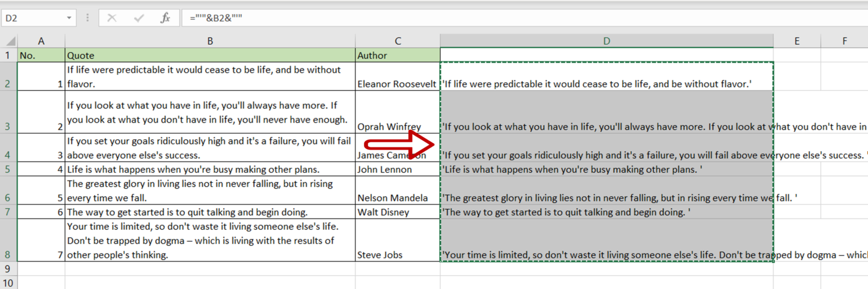
Task: Click the Enter checkmark icon in formula bar
Action: [x=138, y=18]
